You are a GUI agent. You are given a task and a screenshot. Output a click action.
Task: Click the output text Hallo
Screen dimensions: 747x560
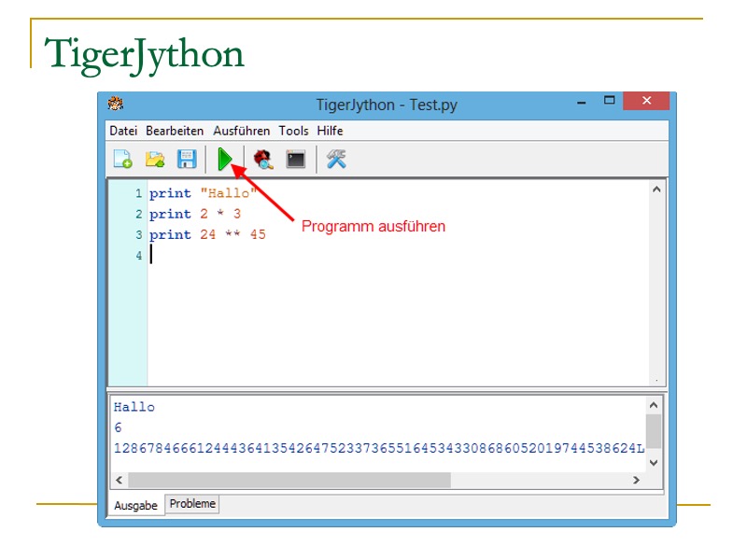(x=134, y=407)
